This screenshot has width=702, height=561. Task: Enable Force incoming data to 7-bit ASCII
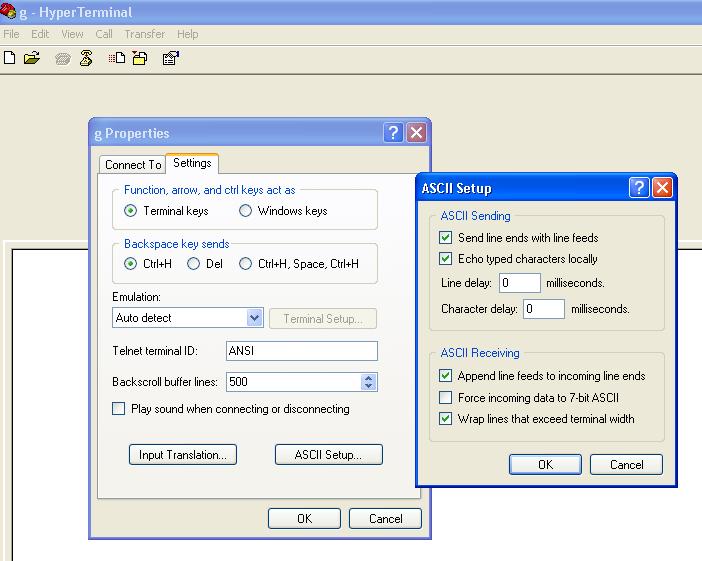(445, 397)
